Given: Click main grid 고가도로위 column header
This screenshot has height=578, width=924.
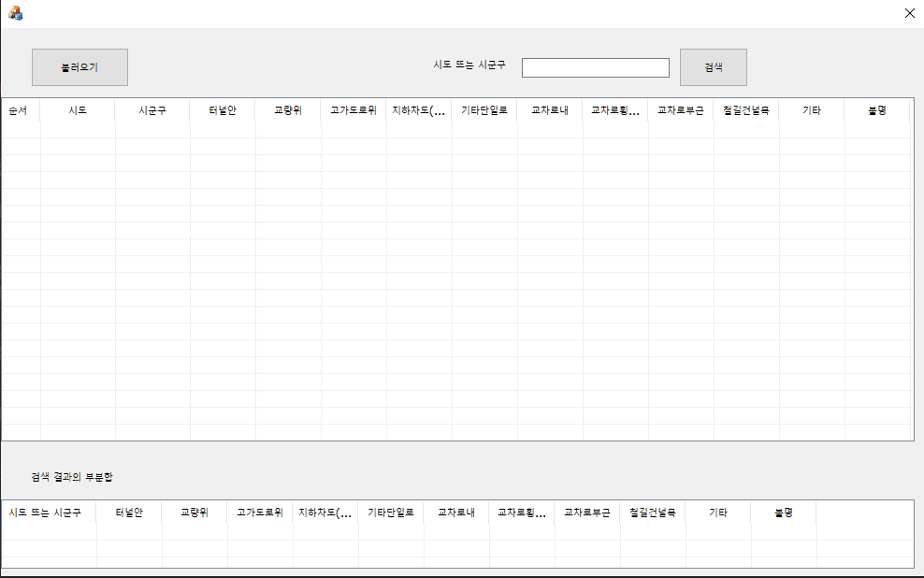Looking at the screenshot, I should (353, 110).
